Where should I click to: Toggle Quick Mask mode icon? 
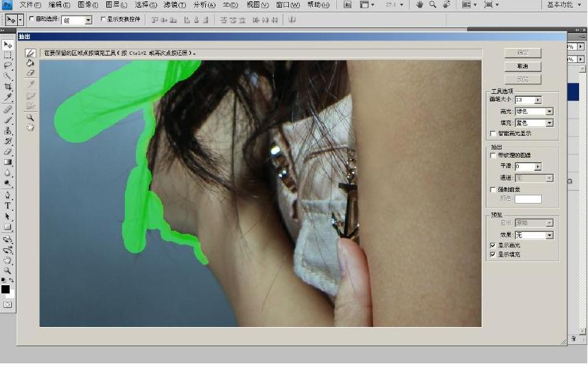tap(8, 304)
